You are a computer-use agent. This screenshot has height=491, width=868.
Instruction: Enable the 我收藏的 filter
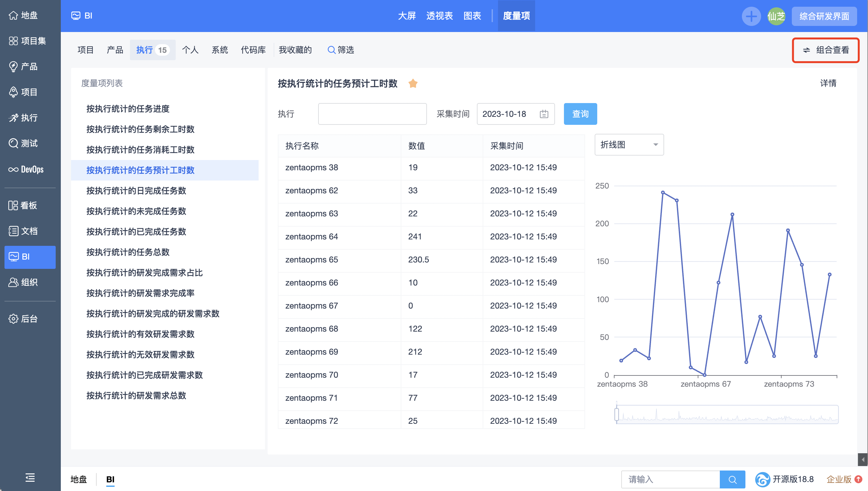(x=295, y=50)
